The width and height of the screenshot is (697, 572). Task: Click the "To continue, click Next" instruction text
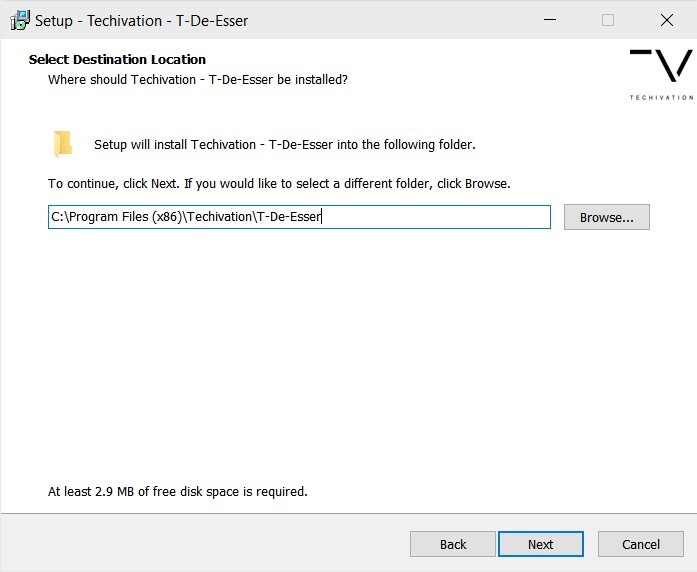pyautogui.click(x=279, y=184)
